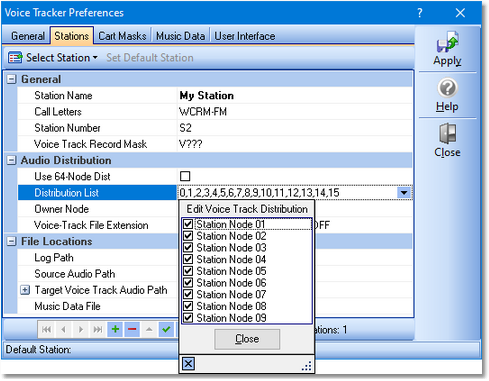Uncheck Station Node 05

click(188, 271)
